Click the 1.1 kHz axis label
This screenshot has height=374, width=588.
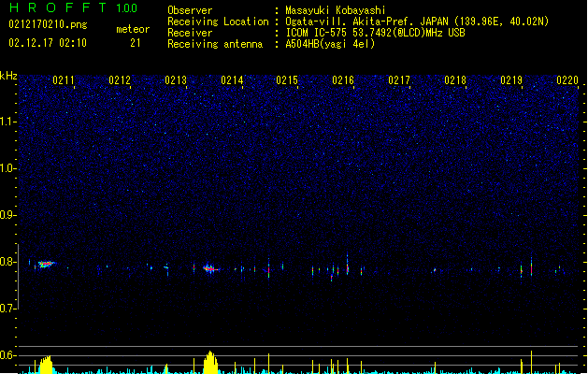point(7,122)
